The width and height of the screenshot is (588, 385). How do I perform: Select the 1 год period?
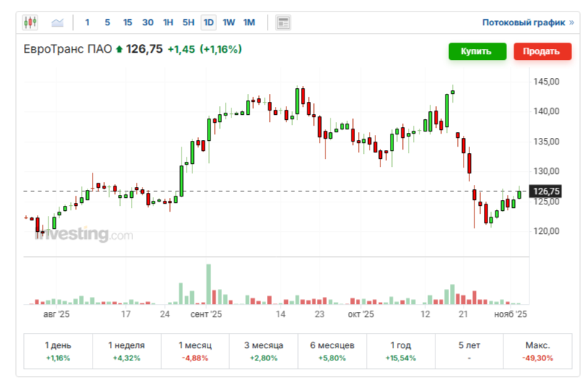[401, 351]
